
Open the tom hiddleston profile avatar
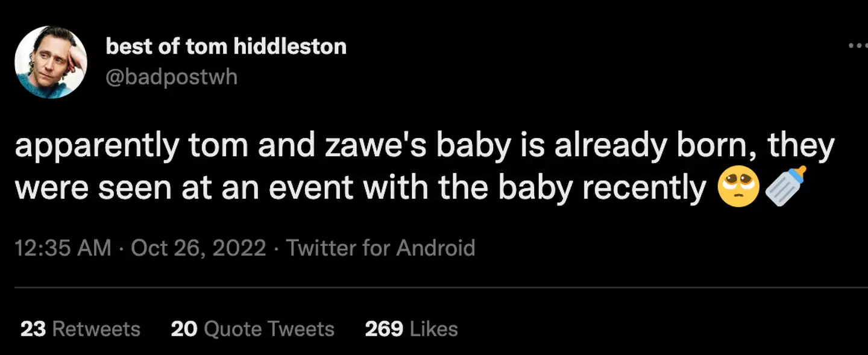[x=51, y=62]
